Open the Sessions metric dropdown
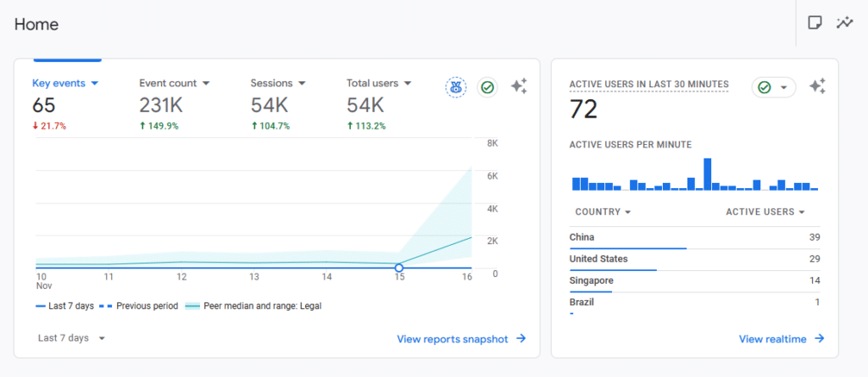Image resolution: width=868 pixels, height=377 pixels. pos(278,83)
